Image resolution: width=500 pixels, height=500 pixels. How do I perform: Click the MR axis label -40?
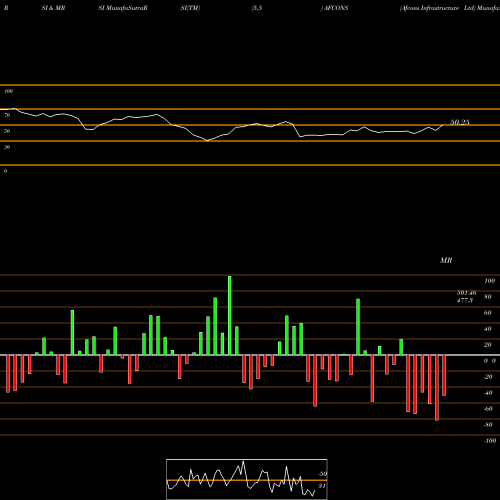coord(488,393)
